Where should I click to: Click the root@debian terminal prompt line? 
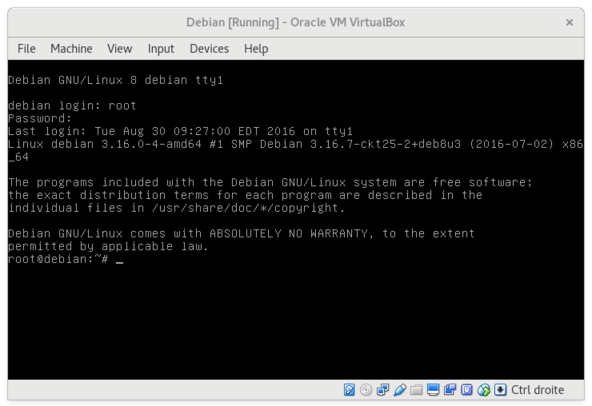tap(66, 259)
